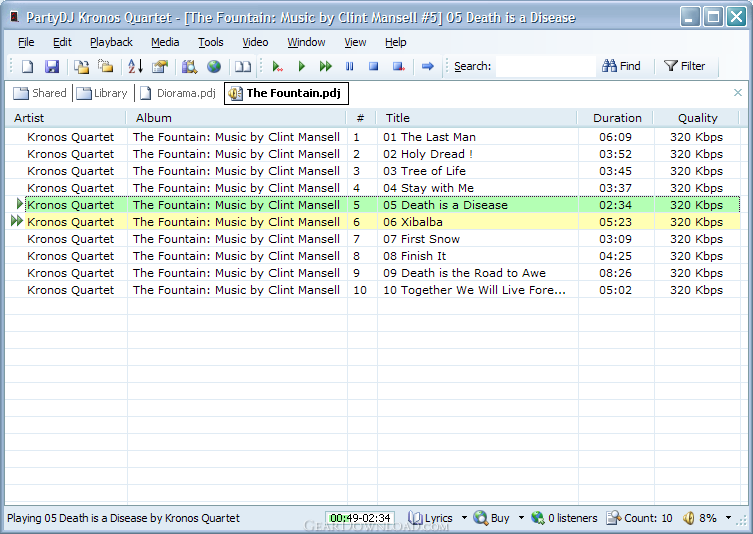The height and width of the screenshot is (534, 753).
Task: Click the open book icon in the toolbar
Action: [243, 66]
